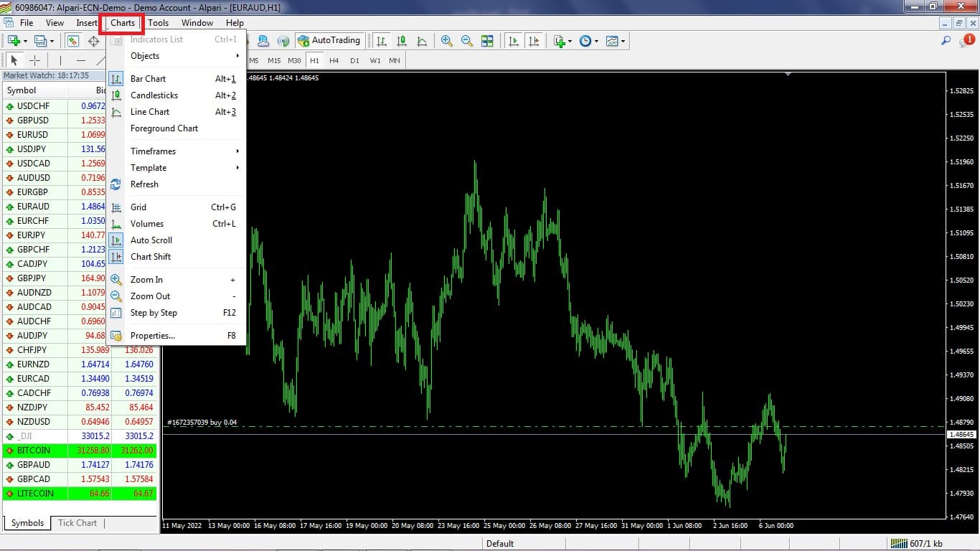Click the zoom out magnifier toolbar icon

(467, 41)
